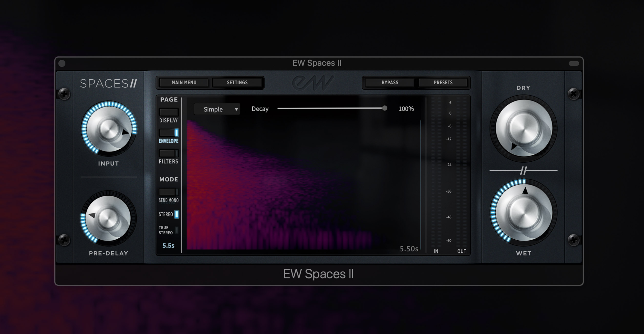
Task: Enable the Filters page switch
Action: coord(168,153)
